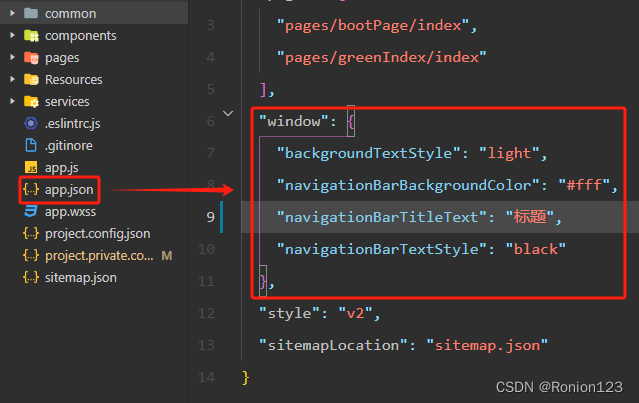Expand the components folder arrow

coord(12,35)
